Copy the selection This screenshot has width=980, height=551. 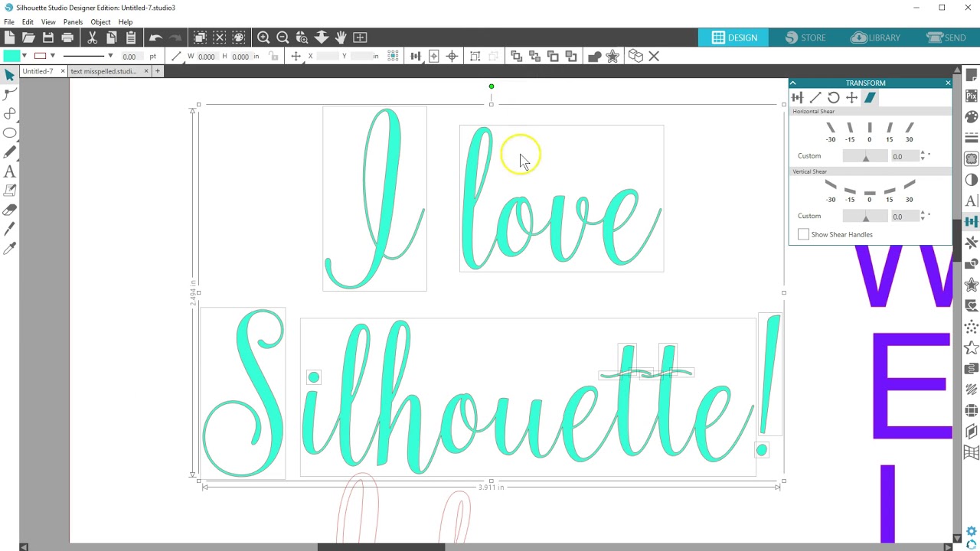(111, 37)
